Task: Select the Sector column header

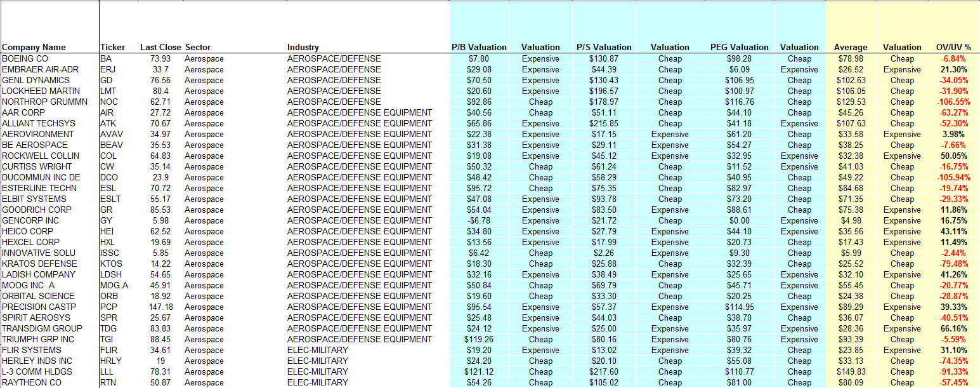Action: pyautogui.click(x=197, y=47)
